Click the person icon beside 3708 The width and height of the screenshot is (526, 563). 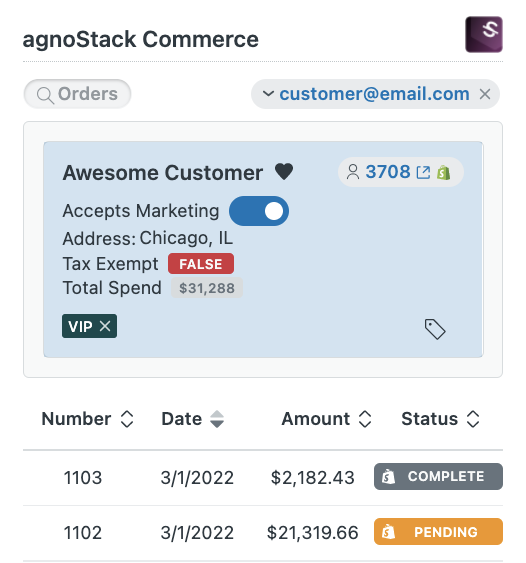[x=353, y=172]
